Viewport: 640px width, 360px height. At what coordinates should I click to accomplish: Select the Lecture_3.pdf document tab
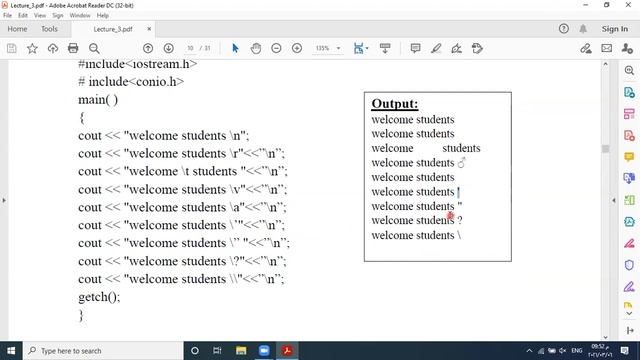tap(113, 29)
